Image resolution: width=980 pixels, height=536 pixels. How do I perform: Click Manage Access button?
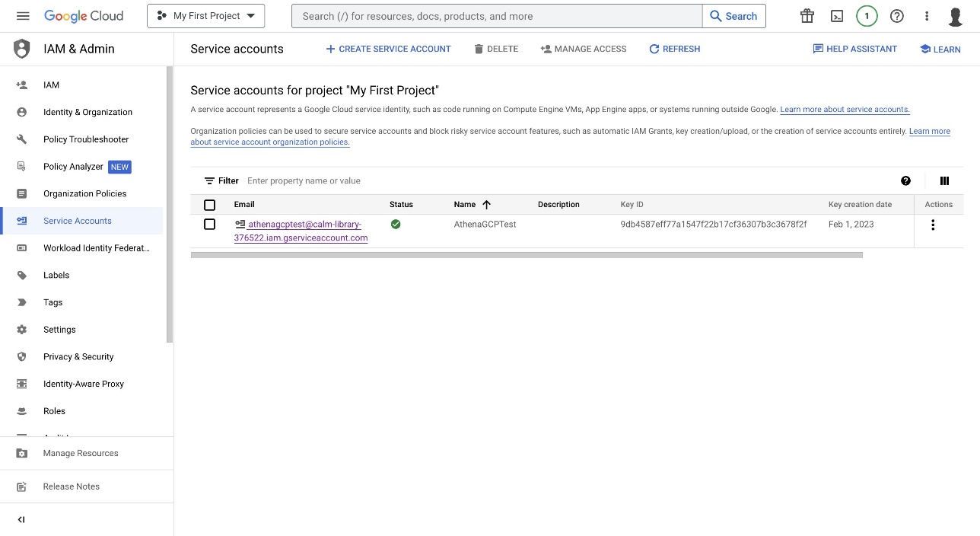pos(584,49)
